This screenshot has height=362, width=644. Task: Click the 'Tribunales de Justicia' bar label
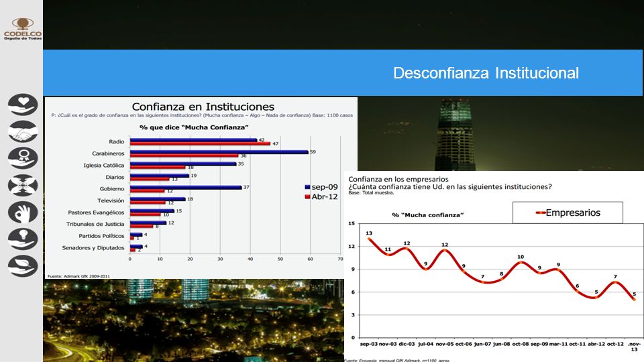pyautogui.click(x=95, y=224)
